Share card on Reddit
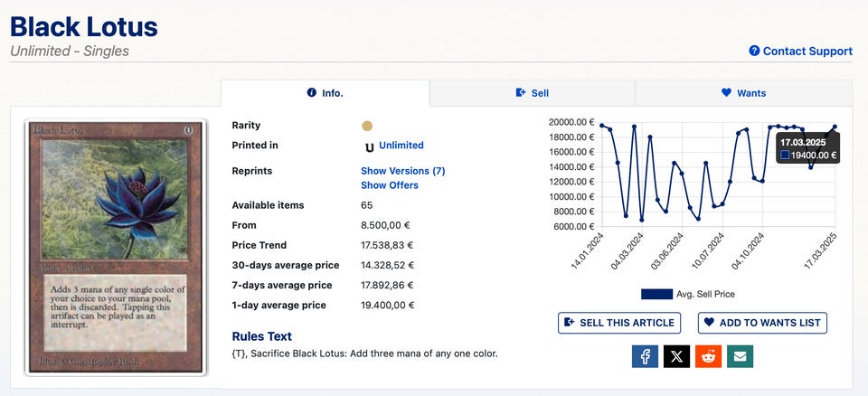 coord(708,356)
